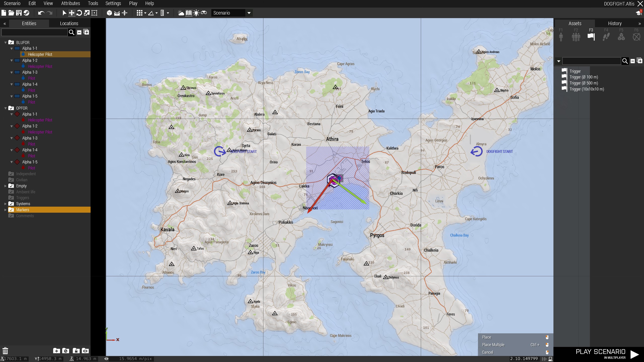
Task: Click the Assets search input field
Action: coord(592,61)
